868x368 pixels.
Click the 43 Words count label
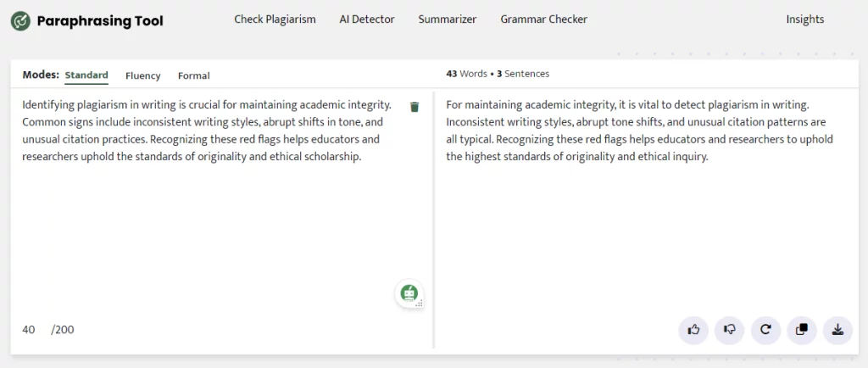[x=466, y=74]
